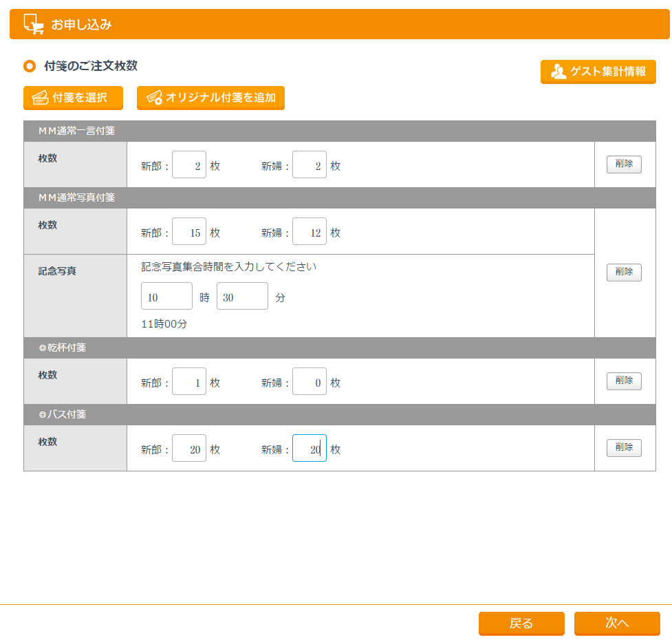The height and width of the screenshot is (640, 672).
Task: Click the 時 hour input for 記念写真
Action: point(166,297)
